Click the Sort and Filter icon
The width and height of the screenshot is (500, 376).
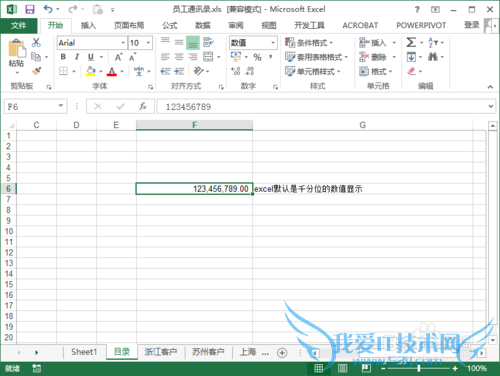click(x=433, y=42)
